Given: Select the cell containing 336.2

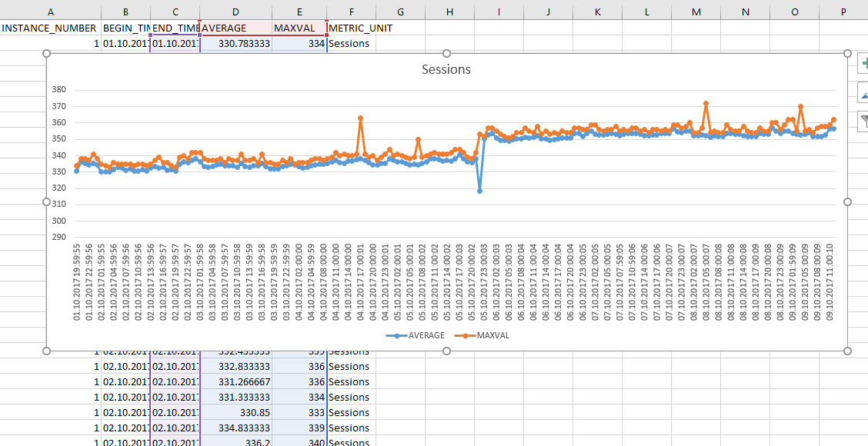Looking at the screenshot, I should tap(235, 443).
